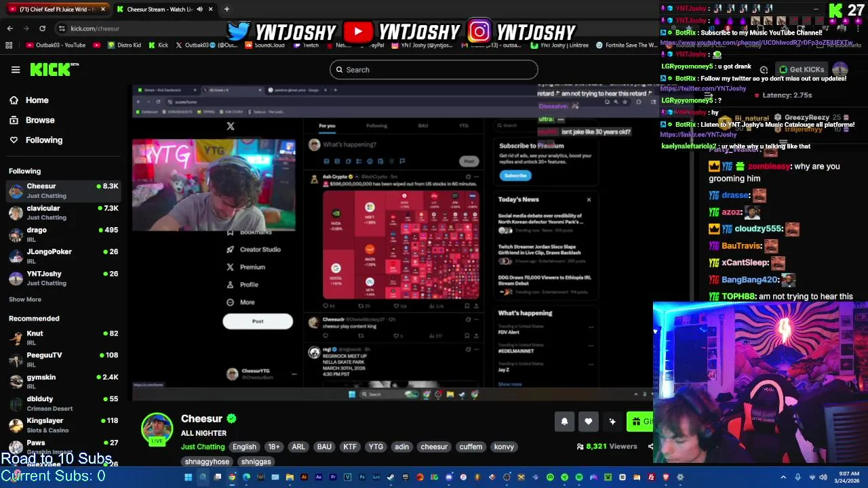Select the ARL stream tag
This screenshot has width=868, height=488.
pos(298,447)
